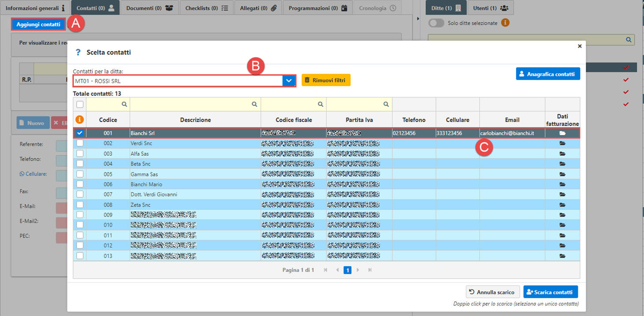Open billing data folder in row 013
This screenshot has width=644, height=316.
tap(562, 256)
